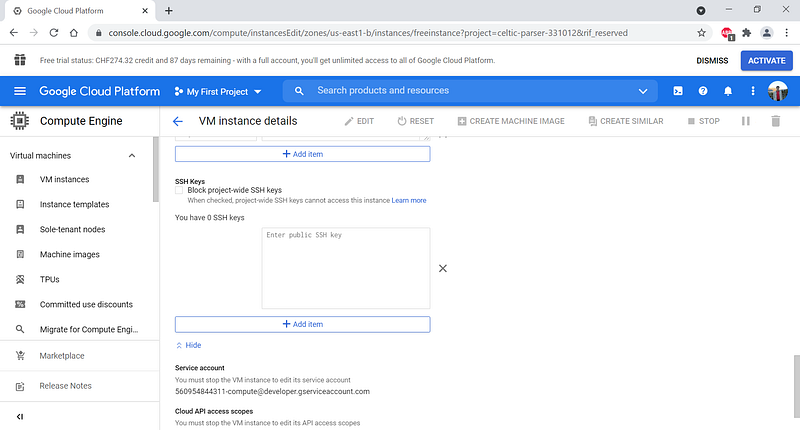Reload the browser page

point(54,33)
